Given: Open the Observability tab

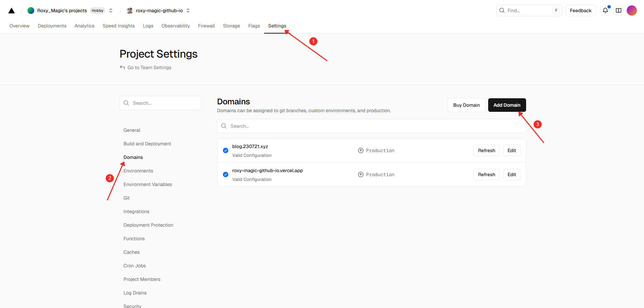Looking at the screenshot, I should pos(175,26).
